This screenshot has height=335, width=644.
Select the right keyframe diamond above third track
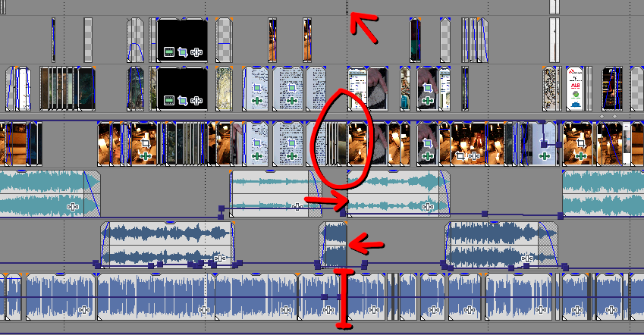click(x=615, y=117)
